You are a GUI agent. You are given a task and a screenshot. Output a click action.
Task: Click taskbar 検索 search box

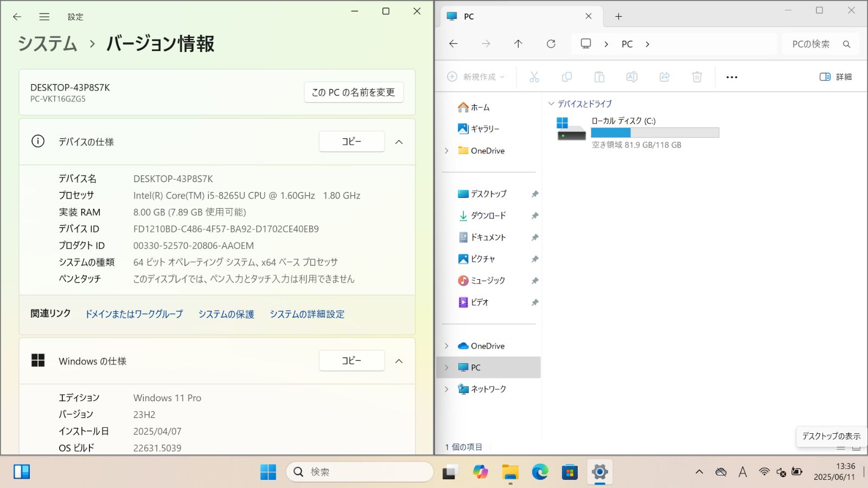coord(360,472)
